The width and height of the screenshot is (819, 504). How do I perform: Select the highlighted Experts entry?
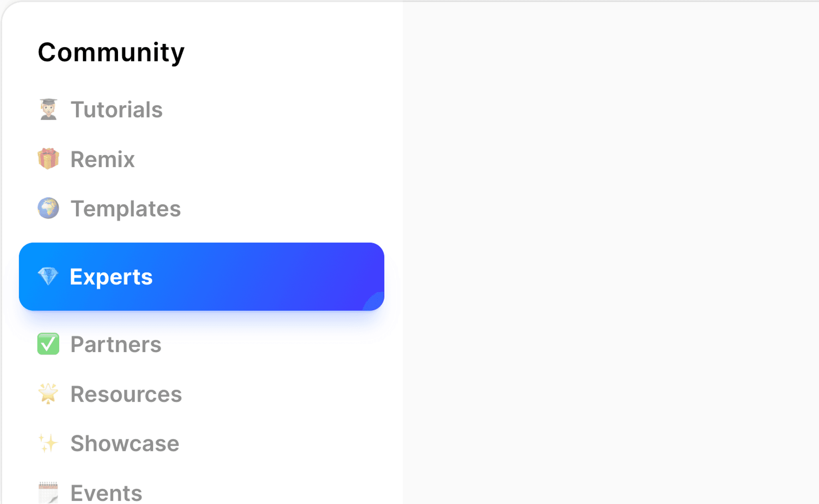point(111,276)
